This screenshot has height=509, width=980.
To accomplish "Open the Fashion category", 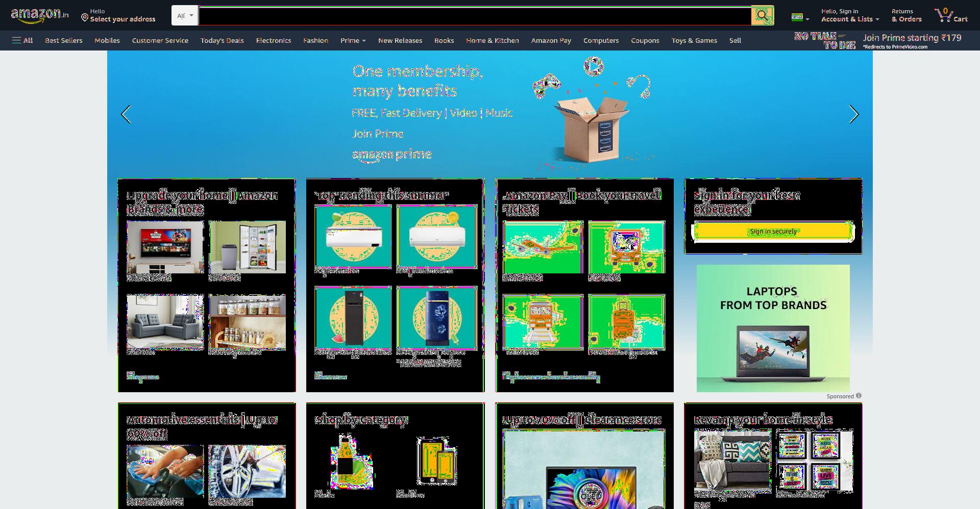I will (x=315, y=40).
